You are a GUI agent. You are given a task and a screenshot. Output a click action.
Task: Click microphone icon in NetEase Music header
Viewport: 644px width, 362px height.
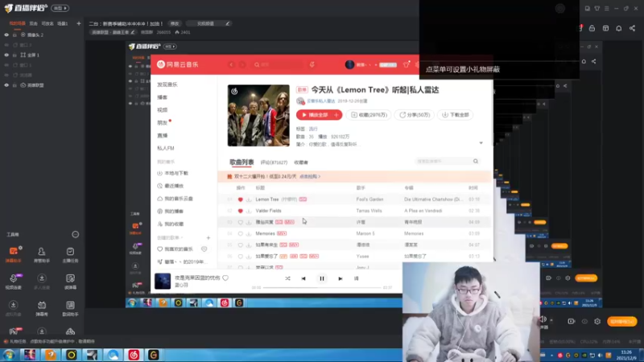312,64
